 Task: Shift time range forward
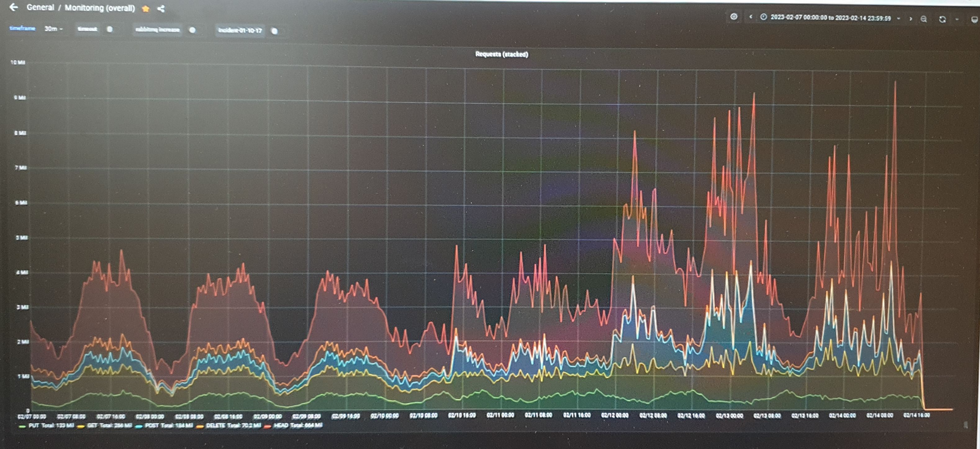911,19
